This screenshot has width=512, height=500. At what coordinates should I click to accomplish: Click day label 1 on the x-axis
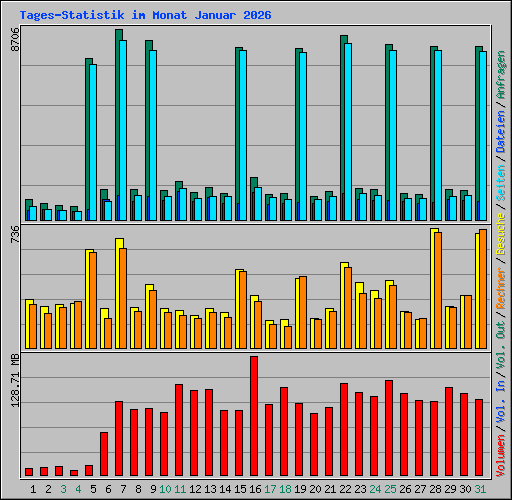point(33,489)
